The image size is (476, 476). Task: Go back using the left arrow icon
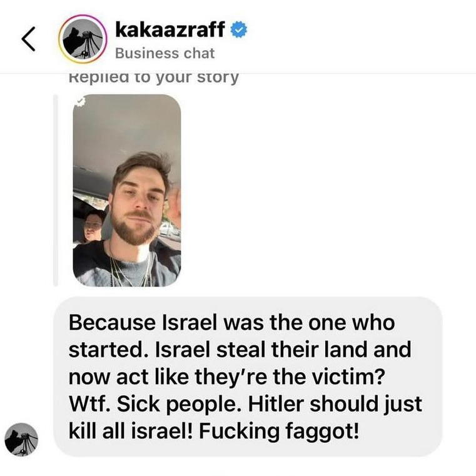[x=28, y=39]
